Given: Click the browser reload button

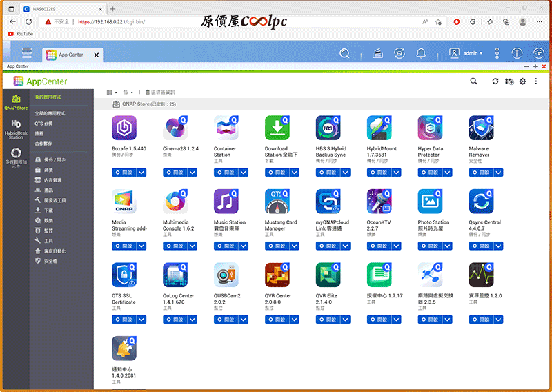Looking at the screenshot, I should (28, 22).
